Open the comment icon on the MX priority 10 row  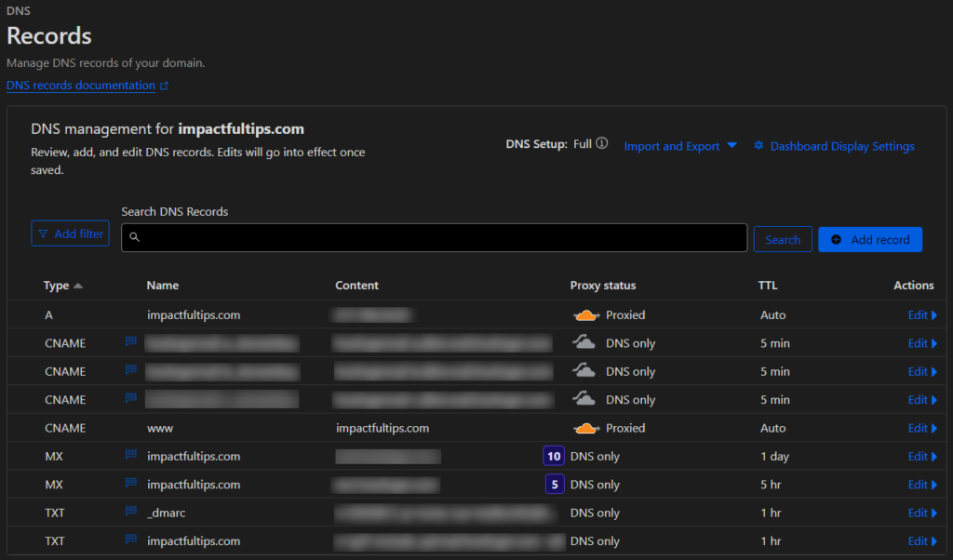[130, 455]
